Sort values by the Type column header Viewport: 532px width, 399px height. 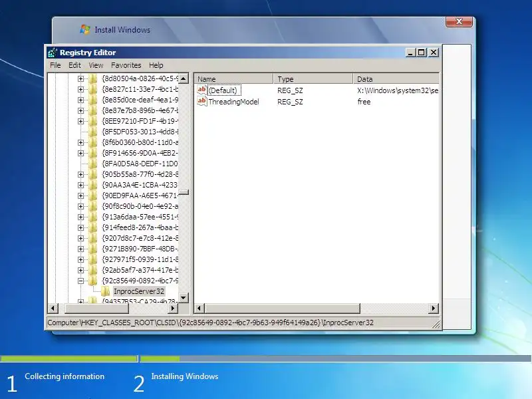tap(313, 79)
